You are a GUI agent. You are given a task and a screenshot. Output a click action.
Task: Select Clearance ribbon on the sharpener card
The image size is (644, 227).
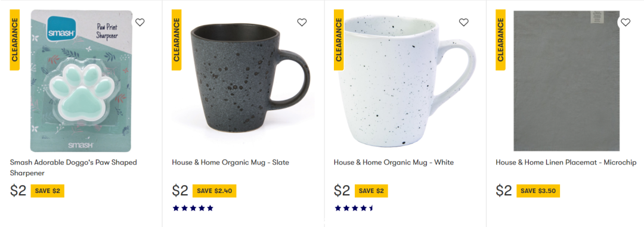click(15, 40)
